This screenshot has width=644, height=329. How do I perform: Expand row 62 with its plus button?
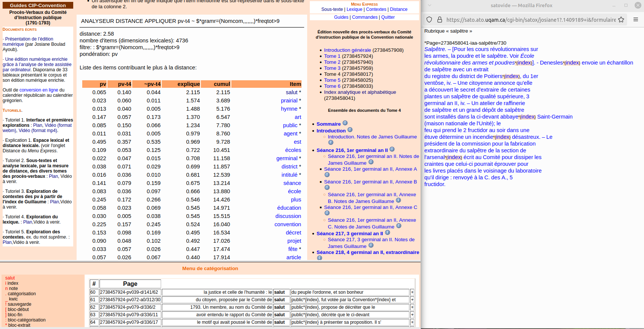pos(412,307)
